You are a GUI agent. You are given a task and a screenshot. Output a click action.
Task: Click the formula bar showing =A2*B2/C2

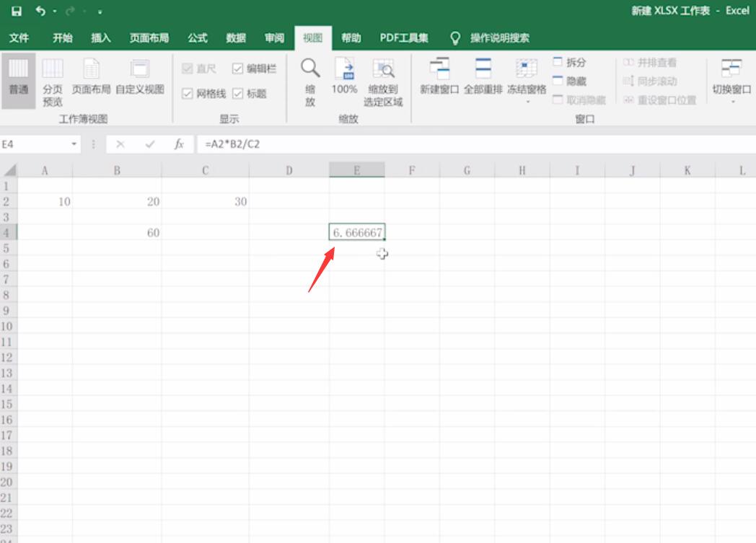point(476,144)
